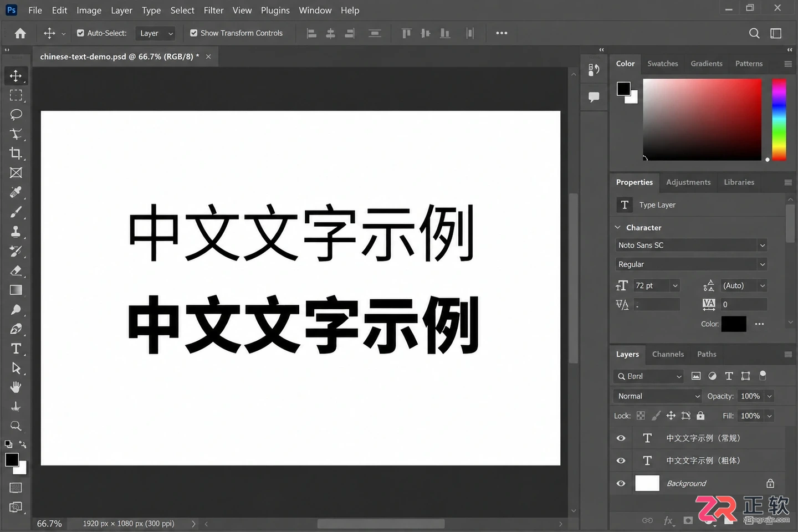Select the Background layer thumbnail
This screenshot has height=532, width=798.
pos(647,484)
